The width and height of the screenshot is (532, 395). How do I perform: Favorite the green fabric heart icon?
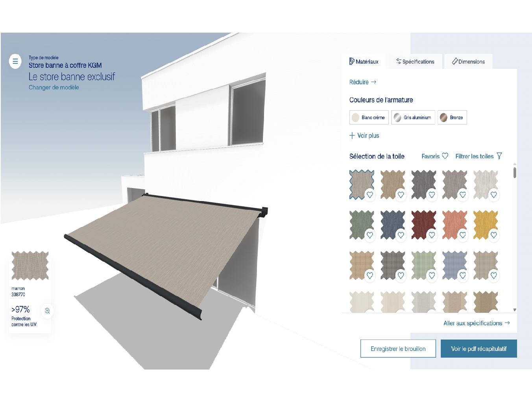point(369,235)
